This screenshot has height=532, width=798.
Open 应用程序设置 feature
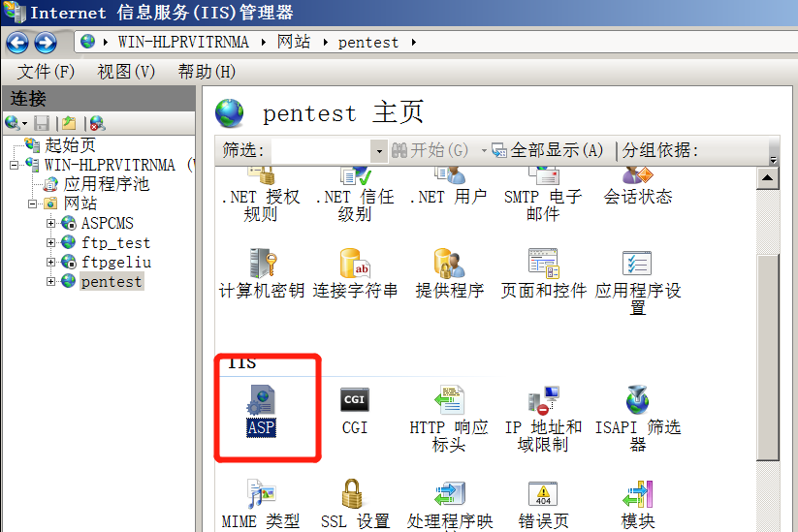coord(638,282)
